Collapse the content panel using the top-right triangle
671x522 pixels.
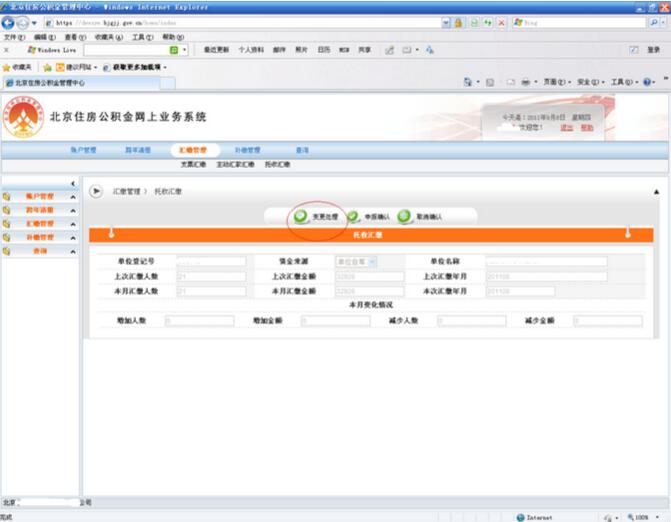coord(656,192)
